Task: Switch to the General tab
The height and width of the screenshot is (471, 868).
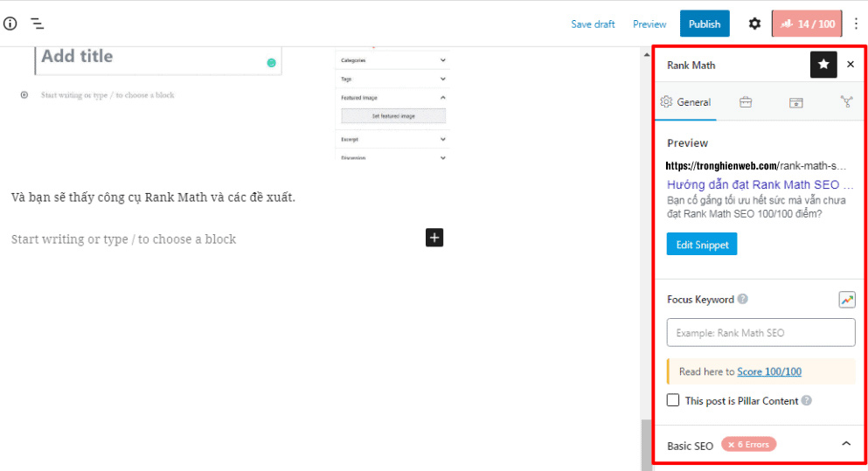Action: tap(686, 102)
